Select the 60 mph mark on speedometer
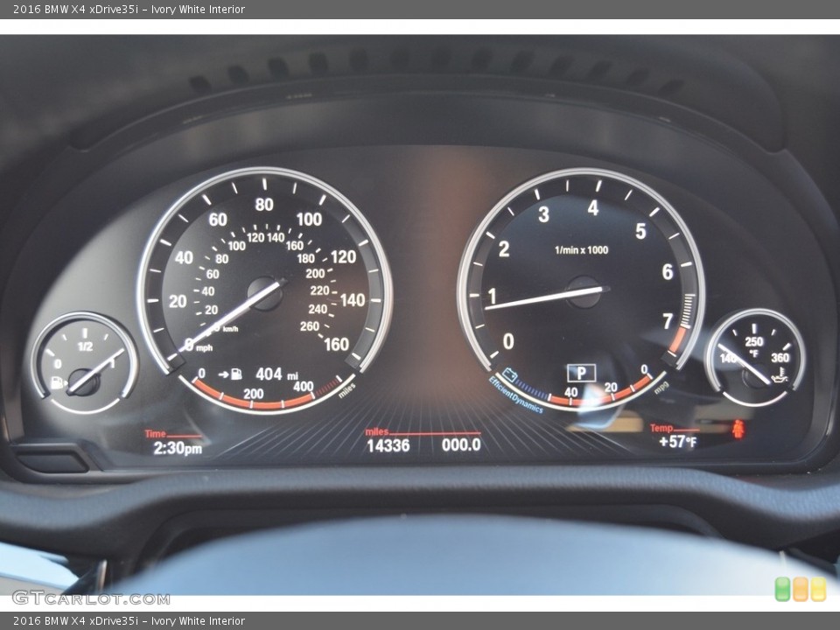The height and width of the screenshot is (630, 840). (x=218, y=219)
